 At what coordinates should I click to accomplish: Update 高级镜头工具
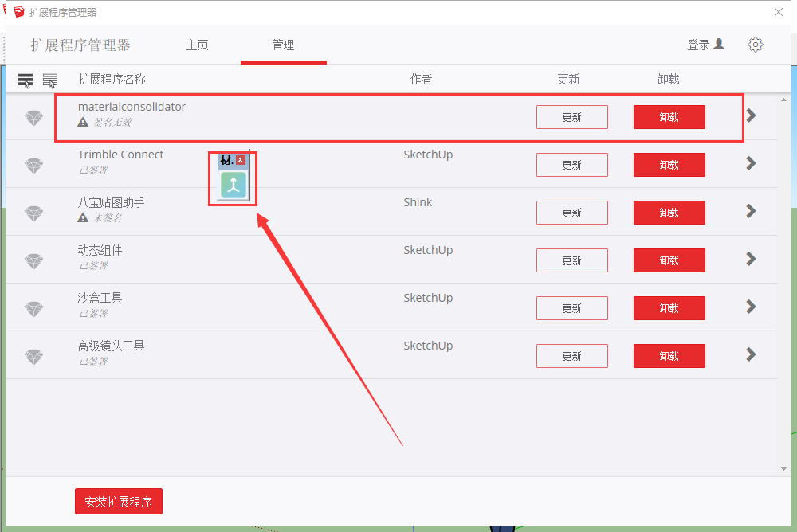click(x=571, y=356)
